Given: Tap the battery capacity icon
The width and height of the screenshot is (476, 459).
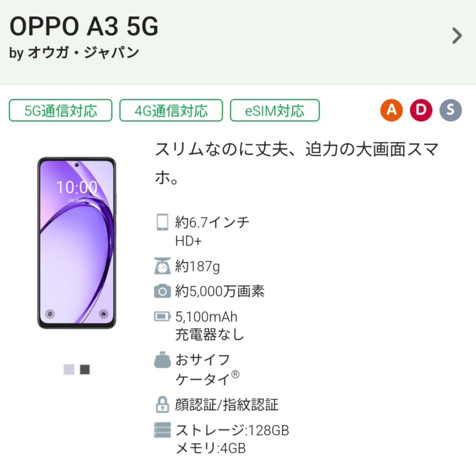Looking at the screenshot, I should coord(162,317).
